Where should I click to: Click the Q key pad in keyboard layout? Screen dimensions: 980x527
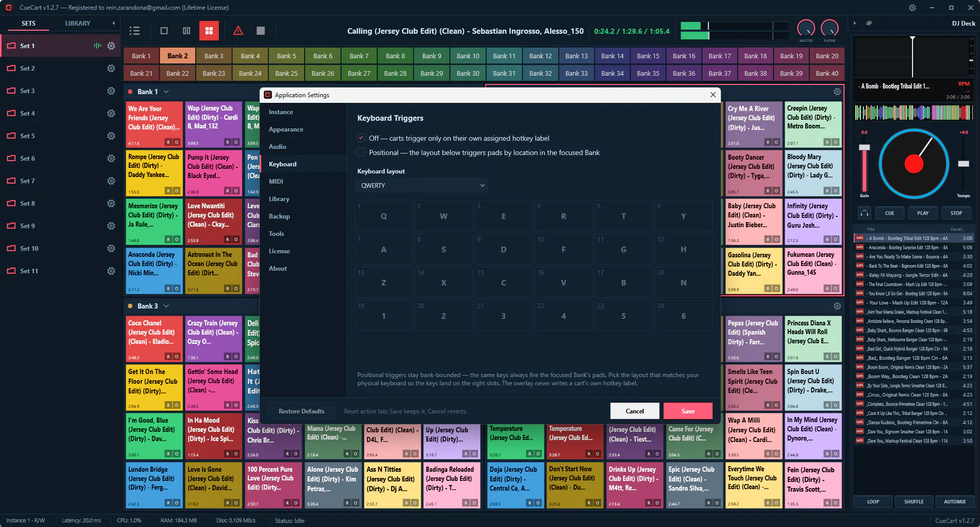point(383,216)
